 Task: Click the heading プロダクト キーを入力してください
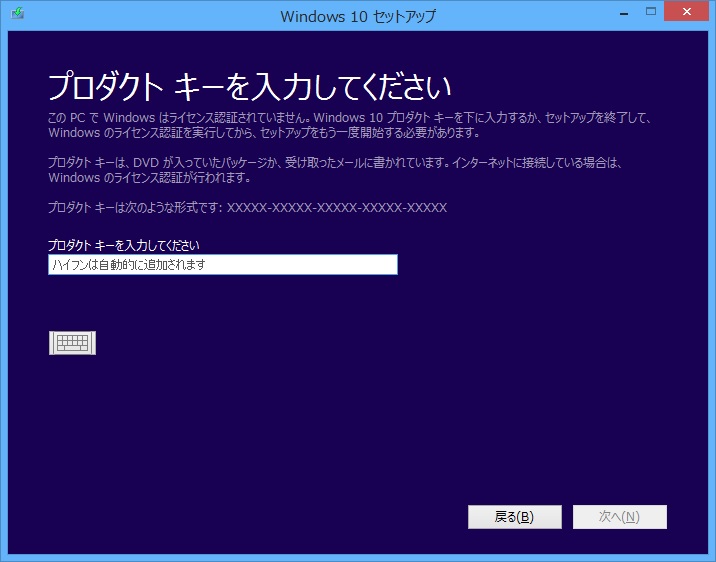249,87
